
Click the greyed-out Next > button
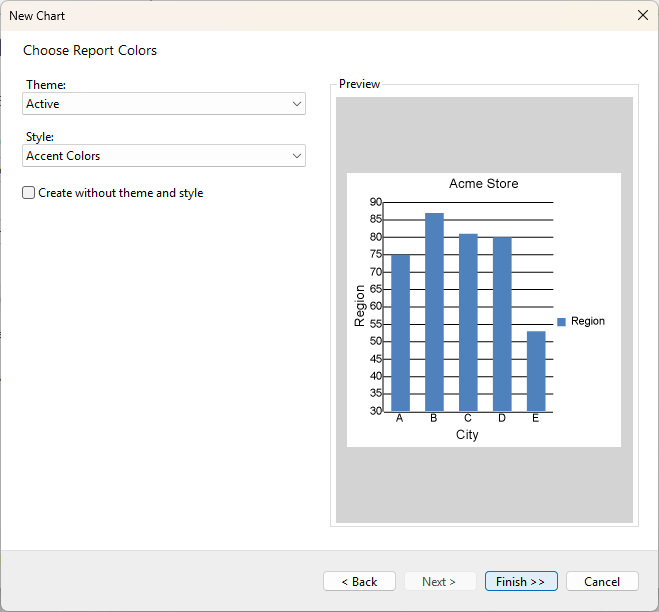(x=440, y=581)
